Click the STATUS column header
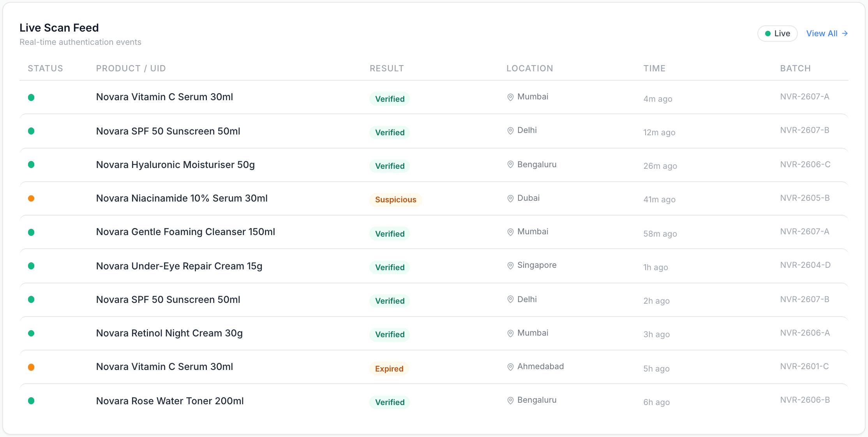The image size is (868, 437). pyautogui.click(x=45, y=68)
